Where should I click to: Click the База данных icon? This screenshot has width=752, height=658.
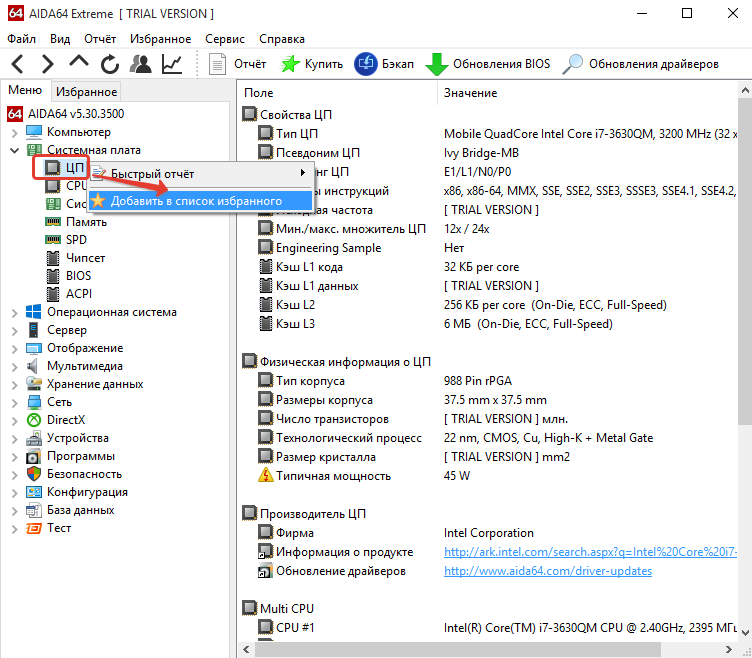click(x=34, y=510)
